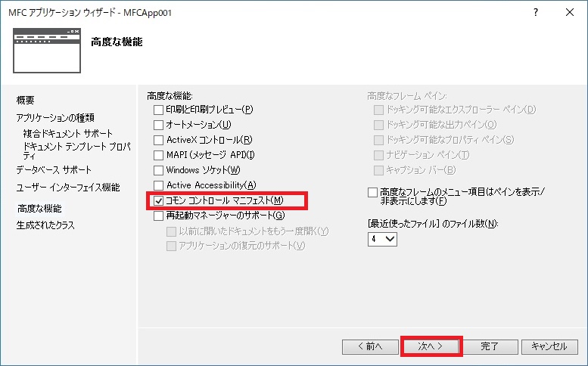Enable MAPI (メッセージ API) checkbox

(x=159, y=155)
